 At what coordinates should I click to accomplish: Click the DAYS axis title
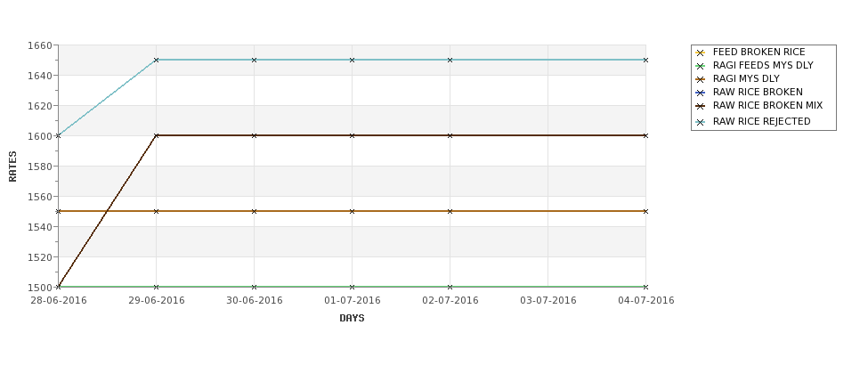coord(352,319)
